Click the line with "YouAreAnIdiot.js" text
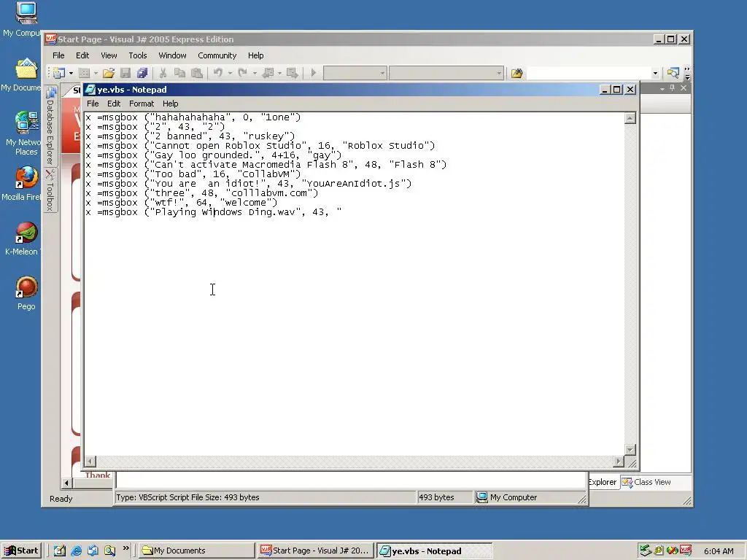Viewport: 747px width, 560px height. [248, 184]
